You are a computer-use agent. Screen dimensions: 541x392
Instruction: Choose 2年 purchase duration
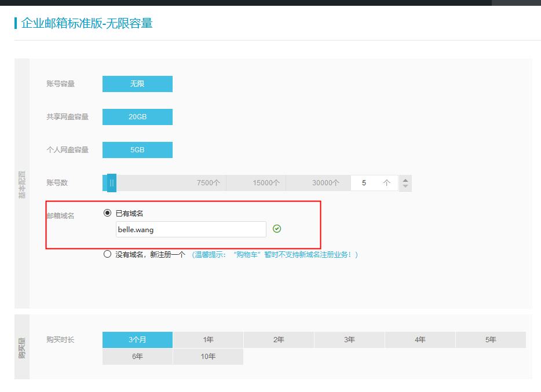(x=279, y=340)
